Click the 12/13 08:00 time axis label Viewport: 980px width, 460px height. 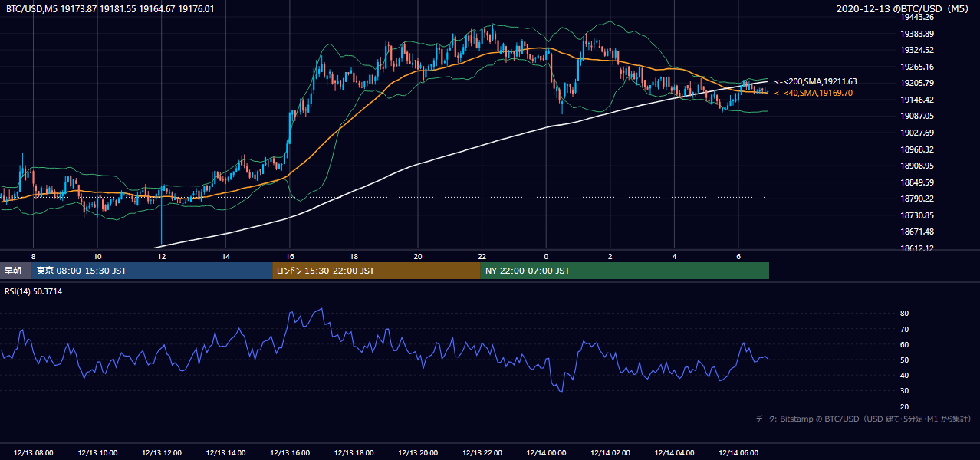coord(34,453)
